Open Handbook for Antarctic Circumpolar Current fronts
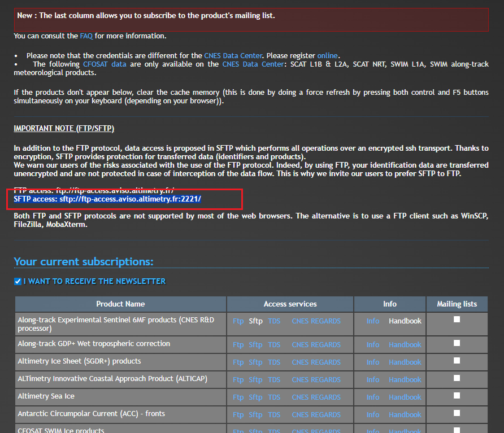This screenshot has height=433, width=504. [405, 414]
